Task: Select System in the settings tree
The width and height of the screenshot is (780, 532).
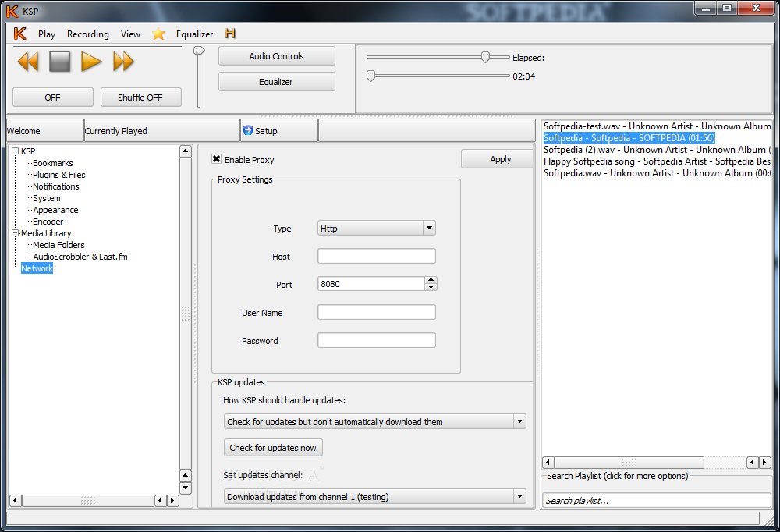Action: (x=46, y=198)
